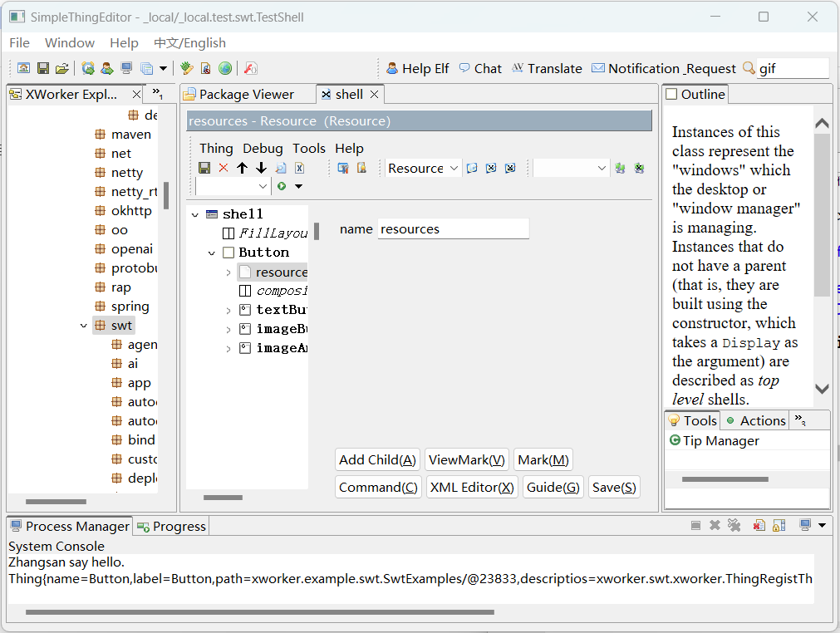840x633 pixels.
Task: Expand the resources tree node
Action: click(x=228, y=272)
